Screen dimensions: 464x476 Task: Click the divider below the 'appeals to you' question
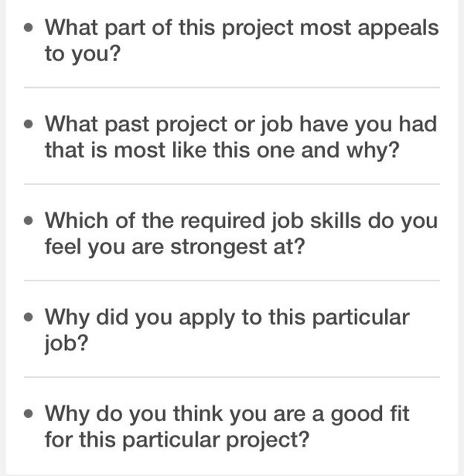click(232, 87)
